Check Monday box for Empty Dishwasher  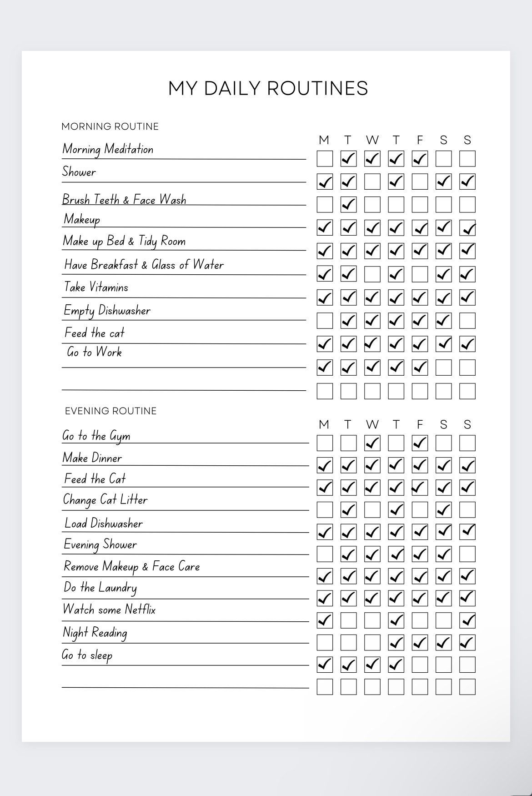[324, 321]
